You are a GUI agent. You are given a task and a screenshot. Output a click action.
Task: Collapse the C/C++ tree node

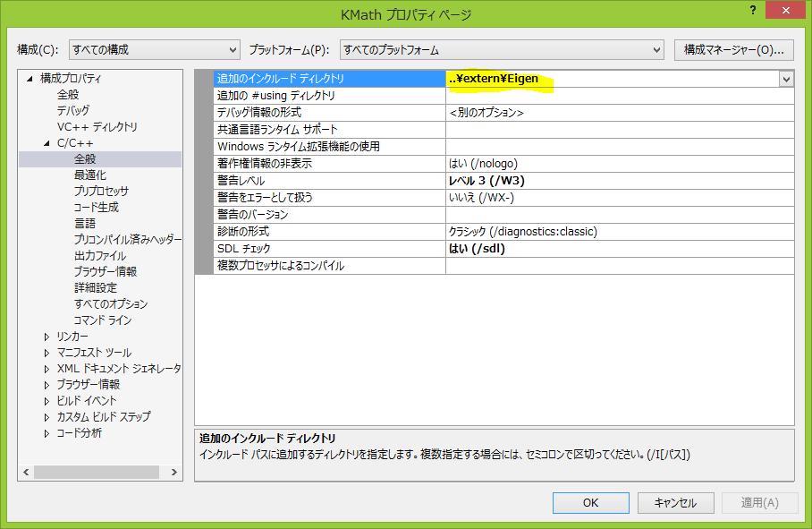click(x=47, y=143)
